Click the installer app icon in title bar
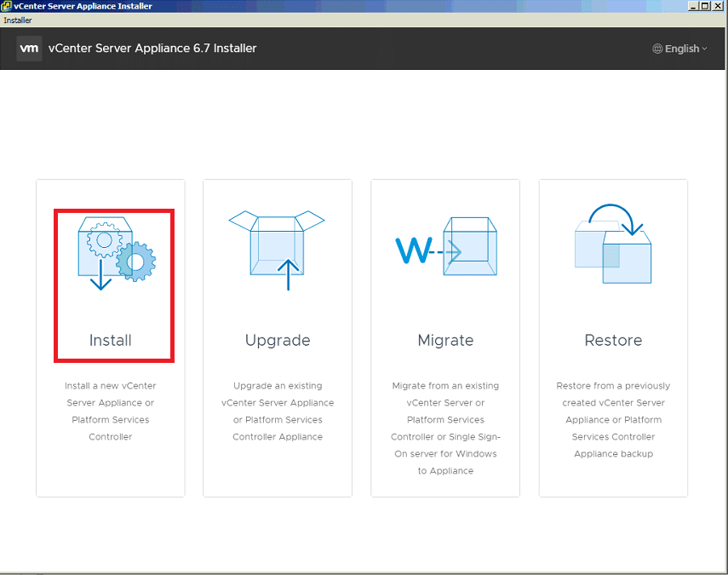Image resolution: width=728 pixels, height=575 pixels. (6, 6)
